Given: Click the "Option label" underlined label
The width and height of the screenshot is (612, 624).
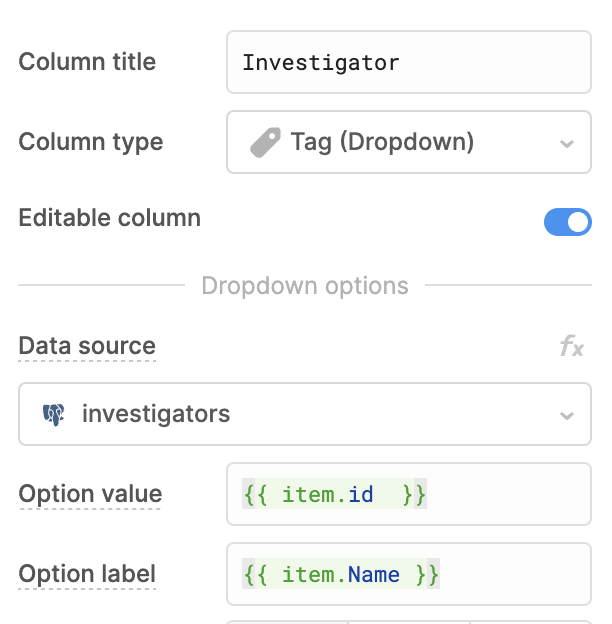Looking at the screenshot, I should (87, 575).
